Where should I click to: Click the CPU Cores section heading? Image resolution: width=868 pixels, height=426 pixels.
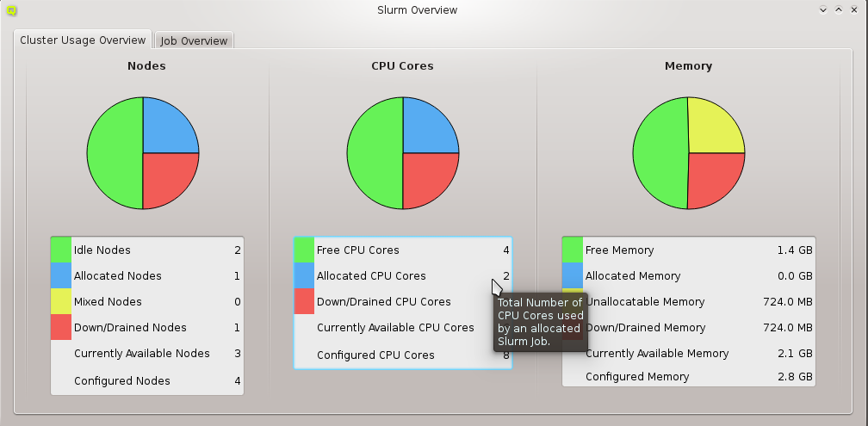click(x=402, y=65)
